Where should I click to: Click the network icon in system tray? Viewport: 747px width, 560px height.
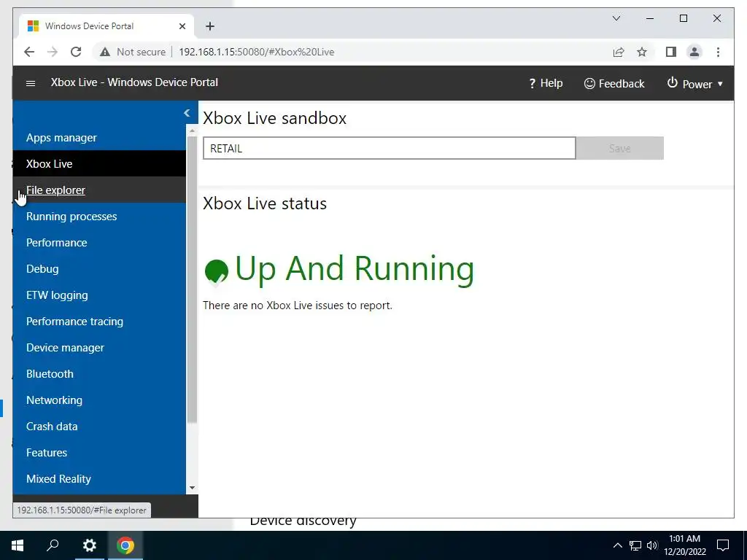pos(635,545)
